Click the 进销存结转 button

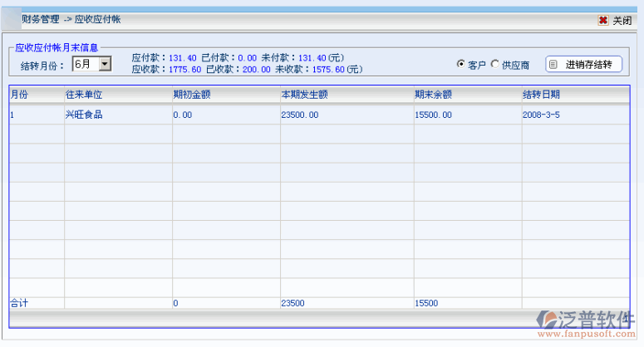583,65
